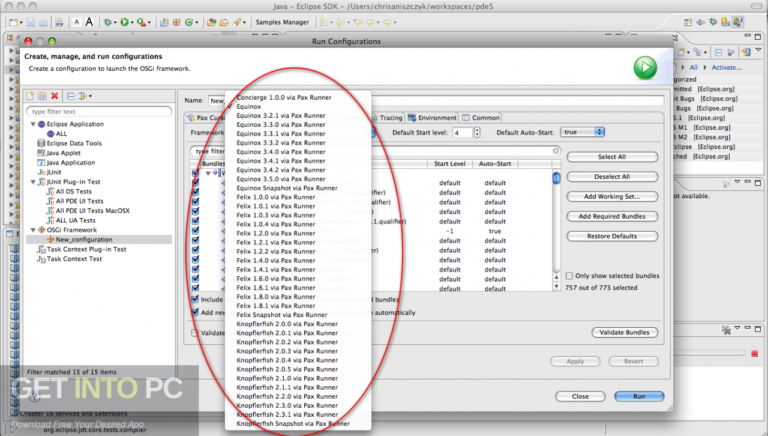Click the Java Applet icon in tree
The image size is (768, 436).
pos(41,152)
